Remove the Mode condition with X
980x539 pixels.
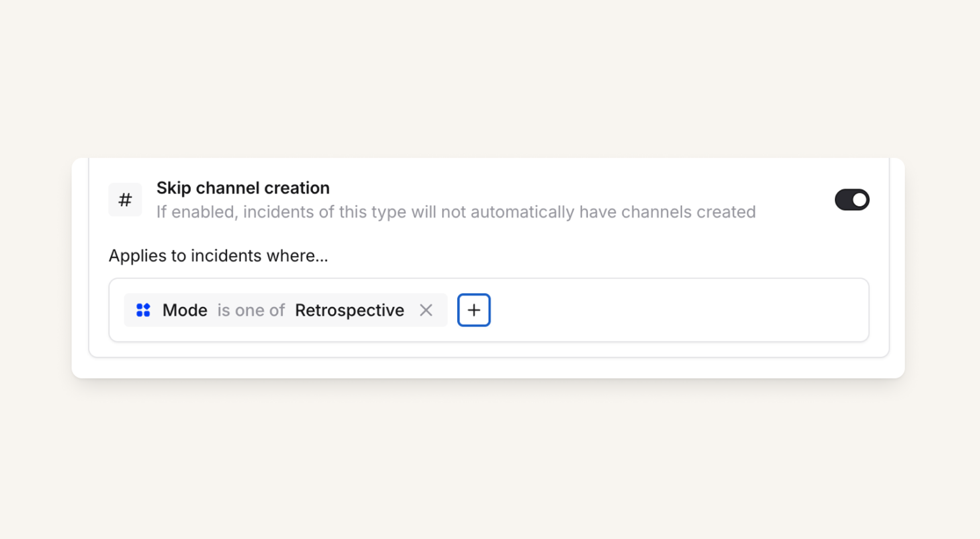click(x=426, y=310)
